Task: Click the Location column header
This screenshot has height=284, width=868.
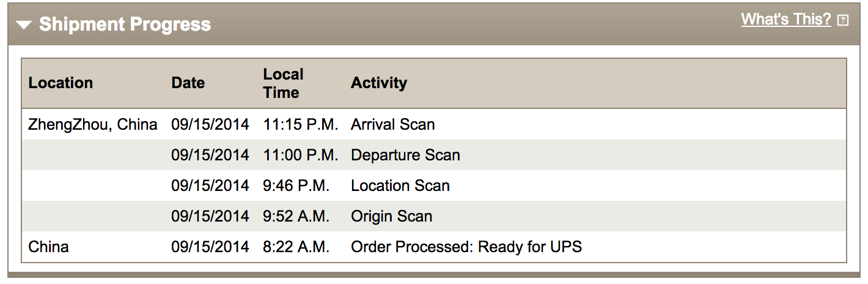Action: (61, 83)
